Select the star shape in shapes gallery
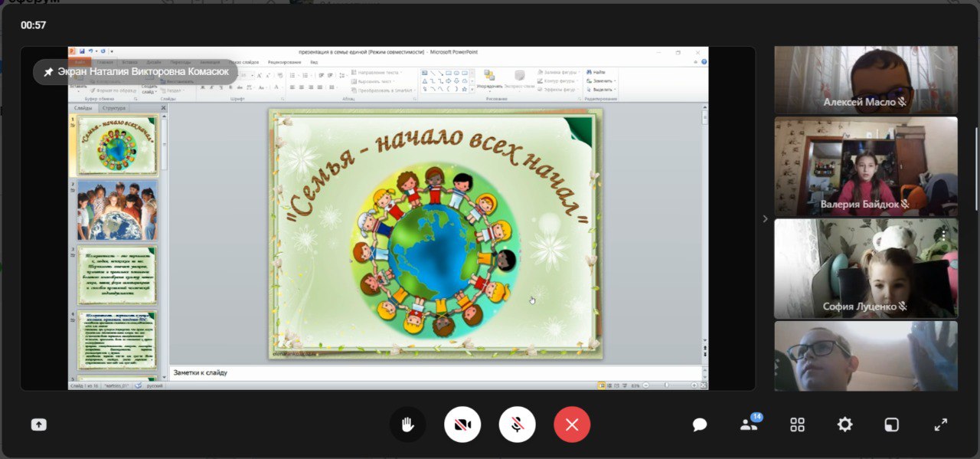The width and height of the screenshot is (980, 459). coord(466,88)
